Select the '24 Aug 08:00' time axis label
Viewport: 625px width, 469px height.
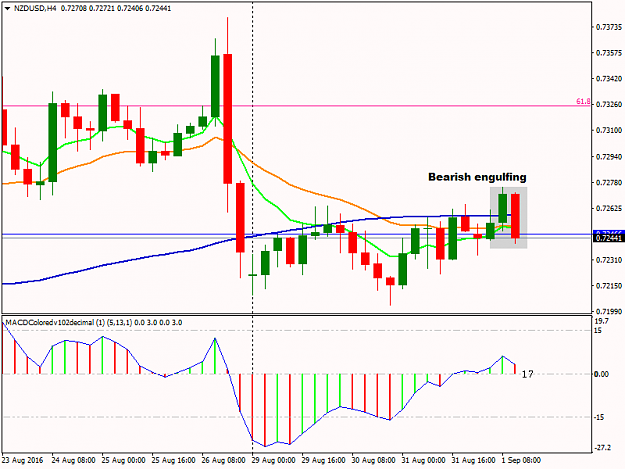[73, 460]
